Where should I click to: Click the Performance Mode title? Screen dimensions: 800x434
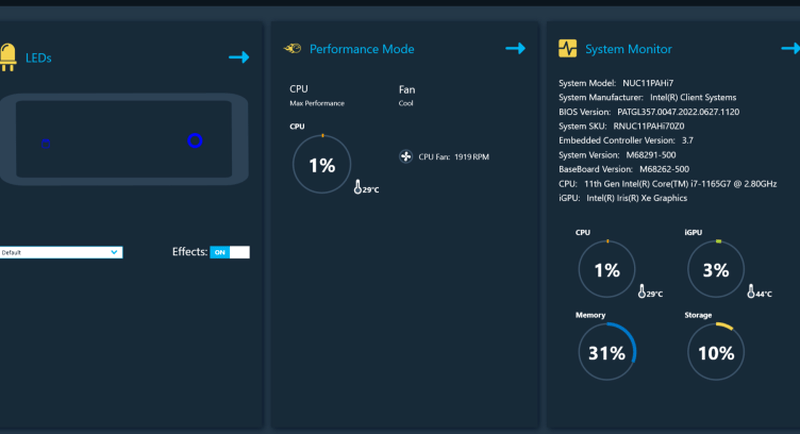coord(362,49)
